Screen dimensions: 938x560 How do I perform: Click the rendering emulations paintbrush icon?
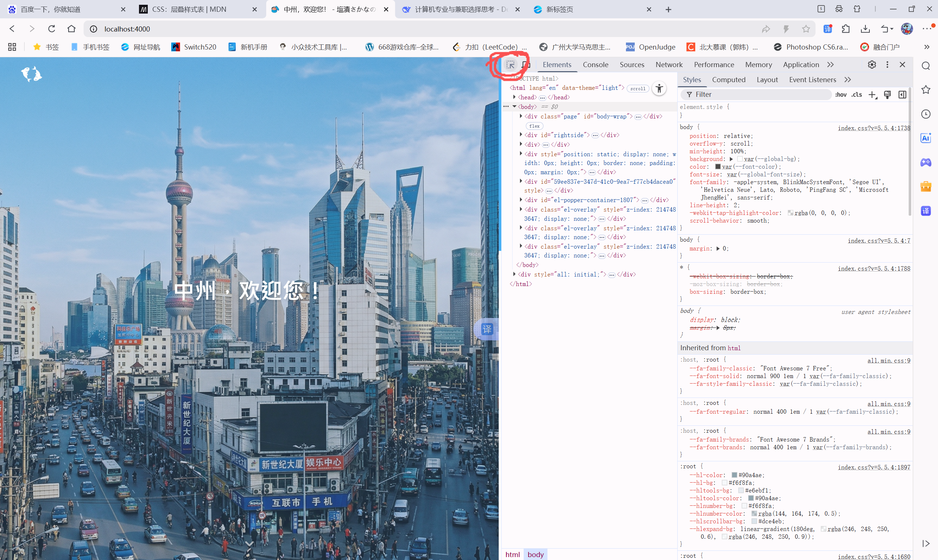click(887, 95)
